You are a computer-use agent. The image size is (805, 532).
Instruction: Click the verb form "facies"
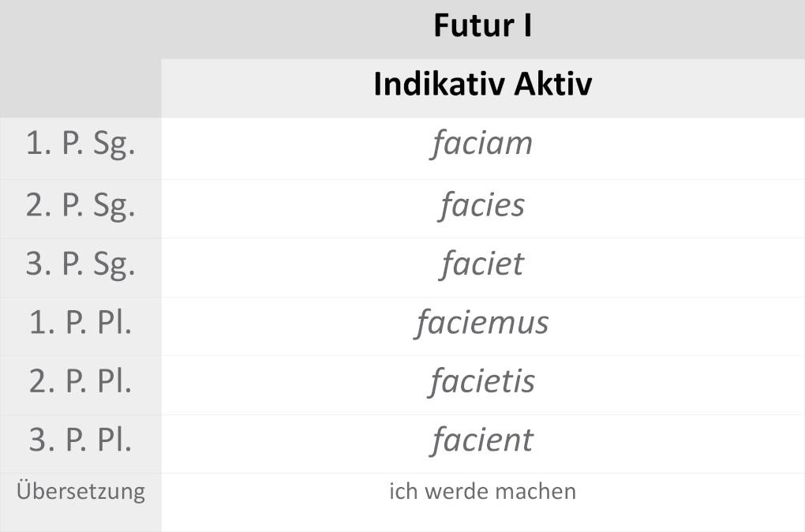click(482, 205)
